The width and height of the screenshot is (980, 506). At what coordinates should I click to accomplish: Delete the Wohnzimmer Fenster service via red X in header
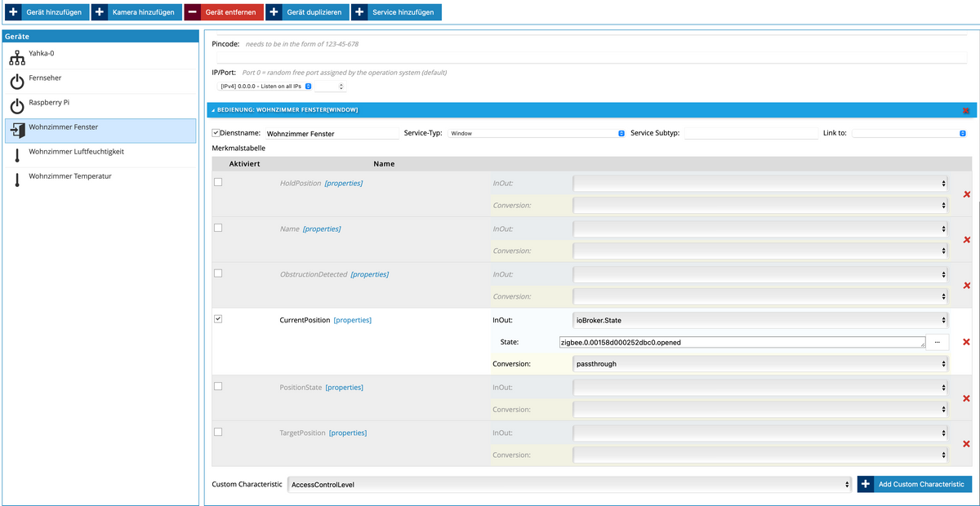[x=966, y=110]
